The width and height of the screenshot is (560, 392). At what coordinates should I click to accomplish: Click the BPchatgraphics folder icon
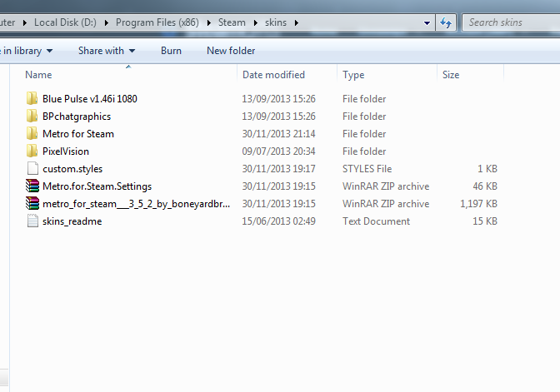tap(32, 116)
